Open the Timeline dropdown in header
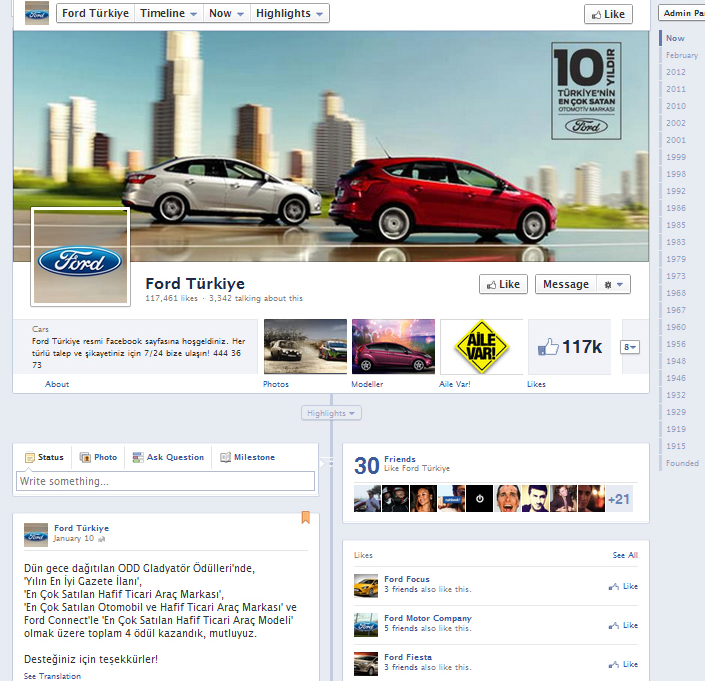The image size is (705, 681). 167,13
